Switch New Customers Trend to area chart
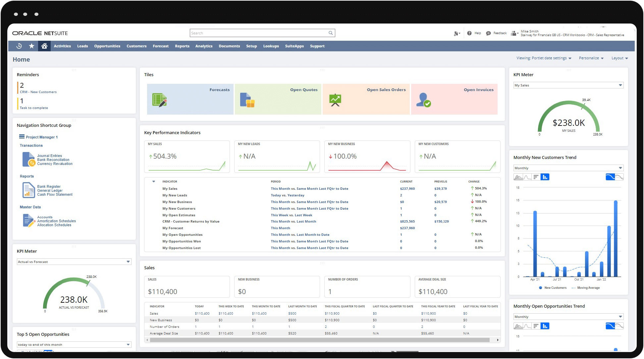Viewport: 644px width, 359px height. (518, 177)
